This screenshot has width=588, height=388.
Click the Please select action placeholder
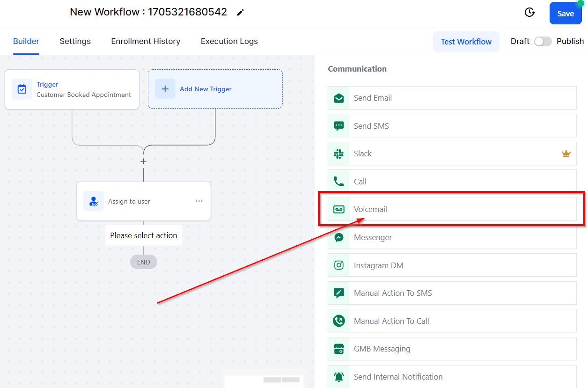click(144, 235)
